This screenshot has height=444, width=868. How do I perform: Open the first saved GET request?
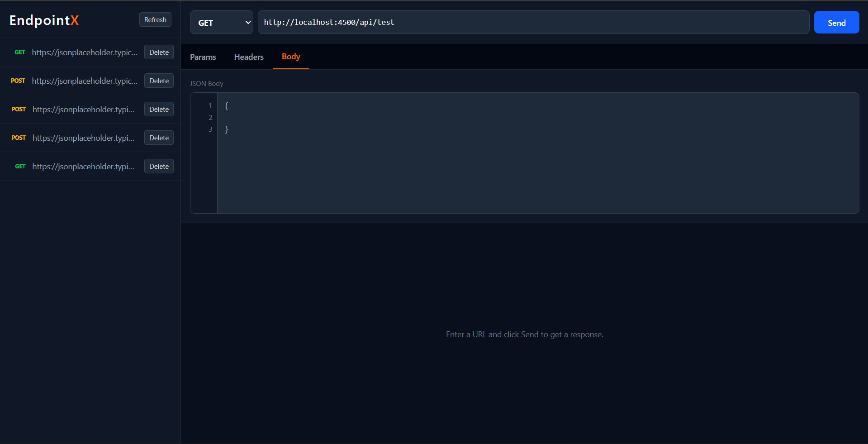pos(84,52)
